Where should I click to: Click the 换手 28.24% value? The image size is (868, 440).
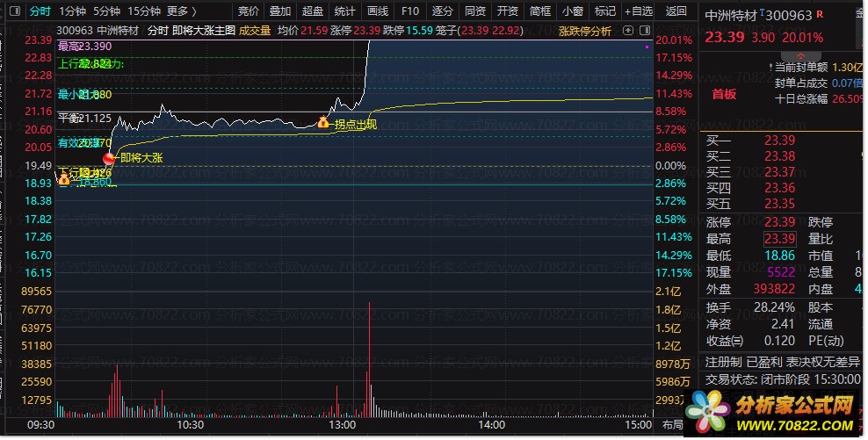(774, 307)
